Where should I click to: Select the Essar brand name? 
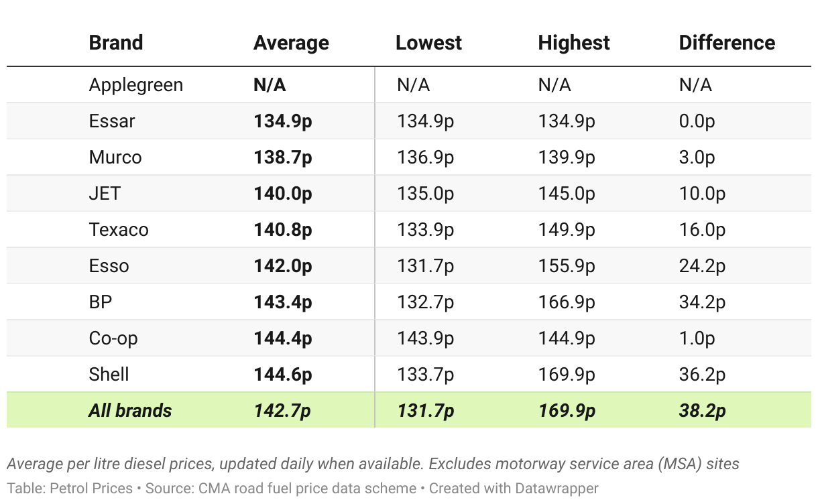pyautogui.click(x=112, y=121)
